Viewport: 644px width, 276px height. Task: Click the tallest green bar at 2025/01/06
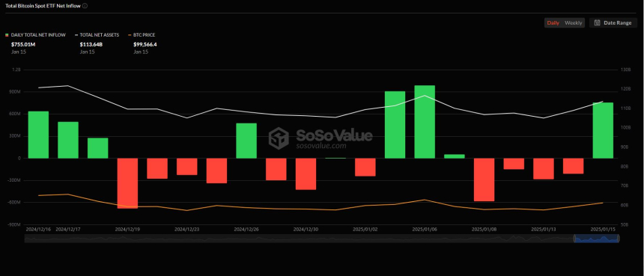pyautogui.click(x=425, y=122)
